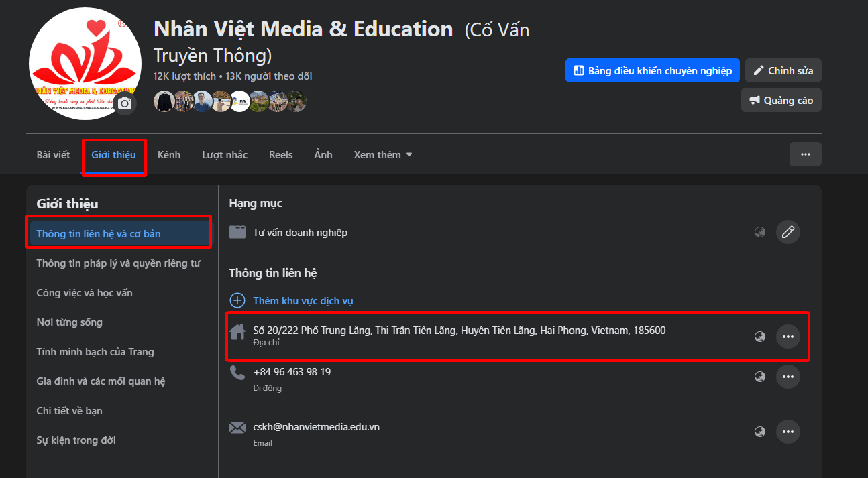
Task: Open Thông tin pháp lý và quyền riêng tư
Action: 119,263
